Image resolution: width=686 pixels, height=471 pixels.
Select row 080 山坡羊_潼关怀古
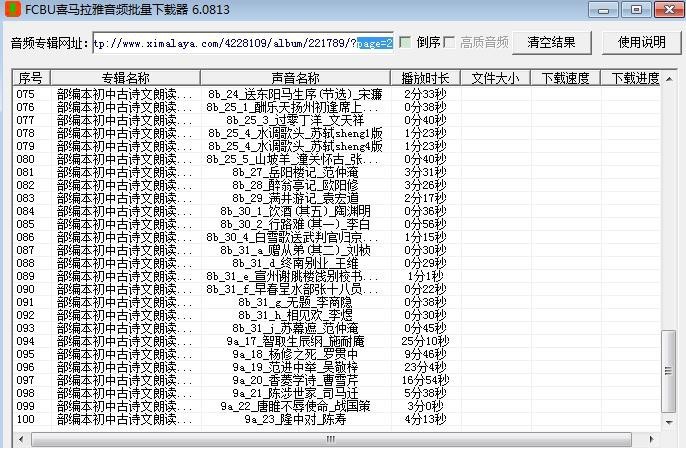pyautogui.click(x=336, y=159)
